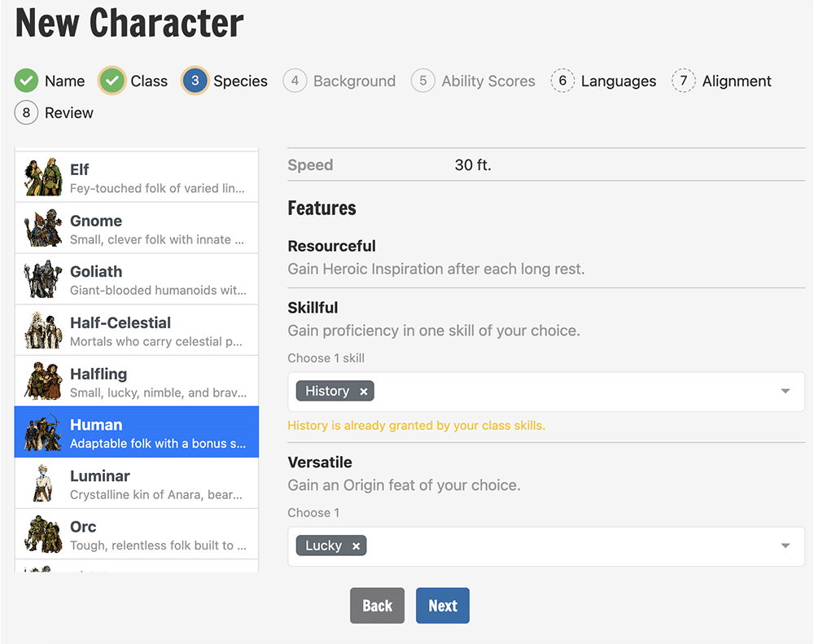Open the Review step
Viewport: 814px width, 644px height.
(x=54, y=112)
